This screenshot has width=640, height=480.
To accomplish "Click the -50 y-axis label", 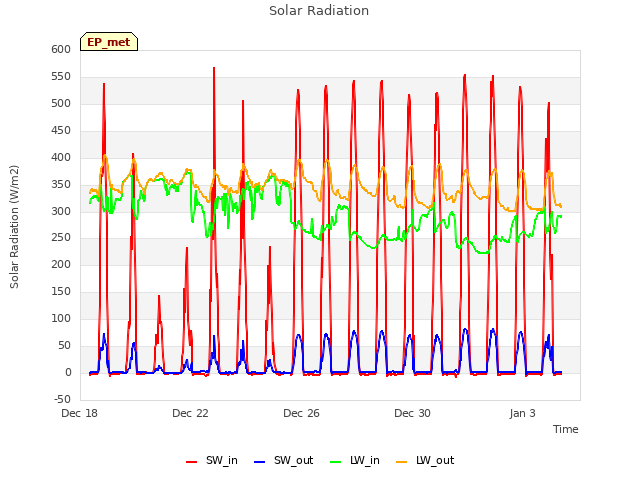I will pyautogui.click(x=62, y=399).
